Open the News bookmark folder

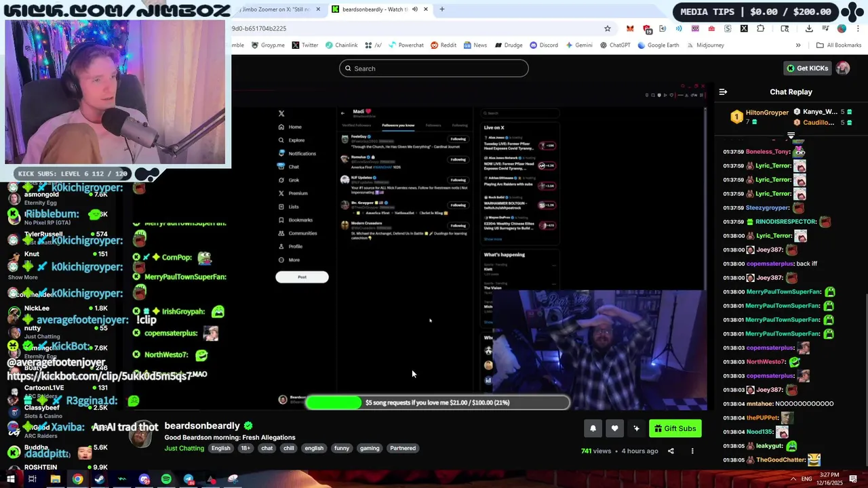pos(475,45)
